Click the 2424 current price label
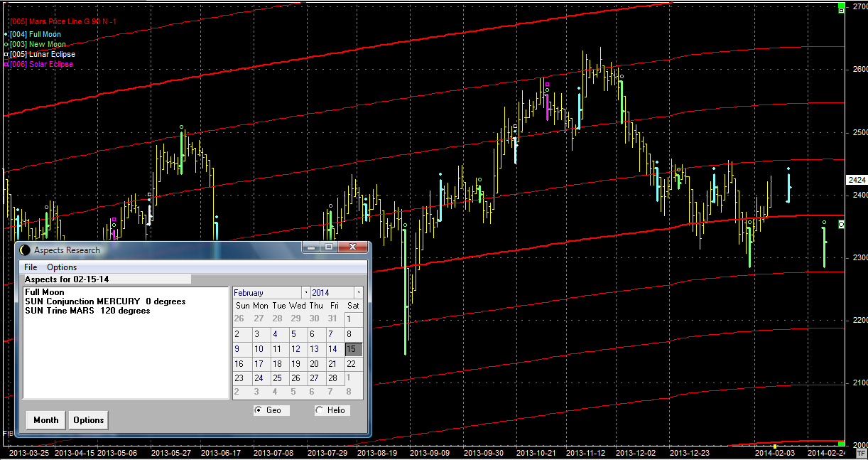 coord(856,181)
